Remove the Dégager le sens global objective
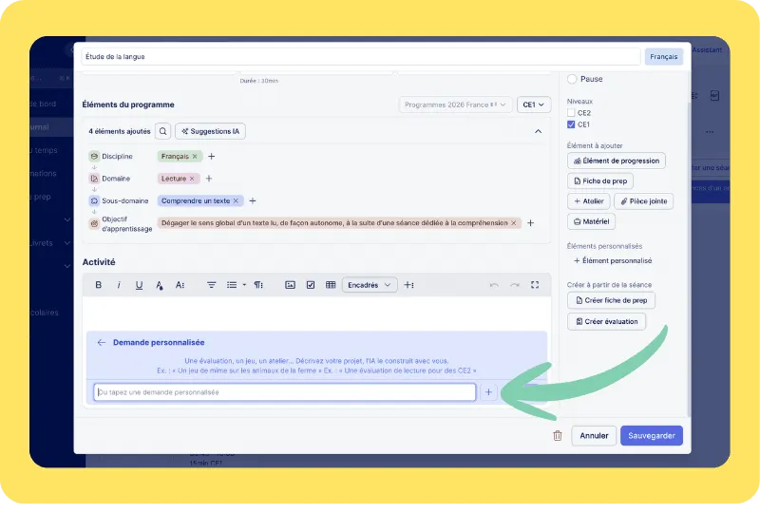 pyautogui.click(x=514, y=223)
